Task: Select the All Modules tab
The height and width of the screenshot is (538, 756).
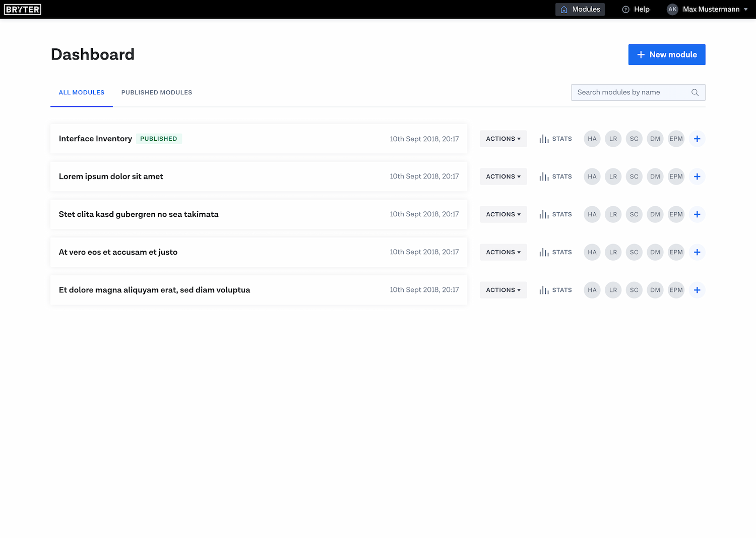Action: pos(82,93)
